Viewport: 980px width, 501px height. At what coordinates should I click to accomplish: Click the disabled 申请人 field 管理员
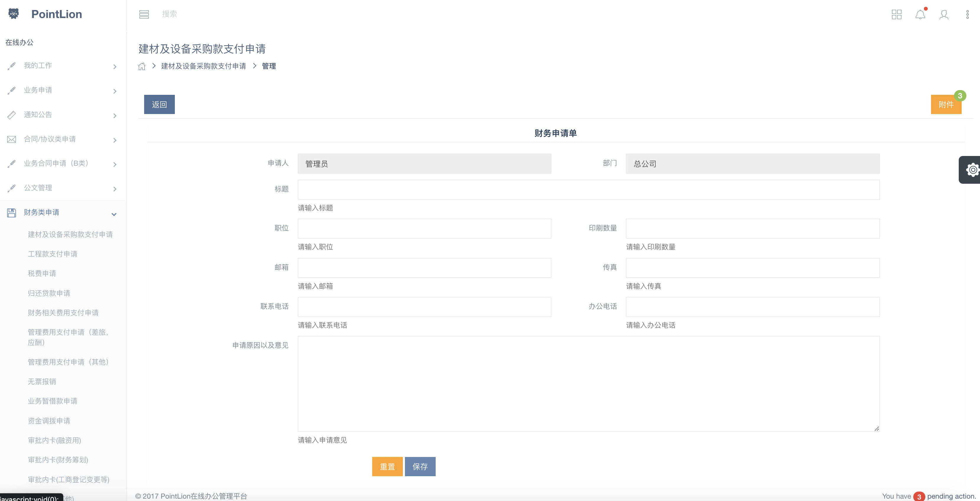424,164
